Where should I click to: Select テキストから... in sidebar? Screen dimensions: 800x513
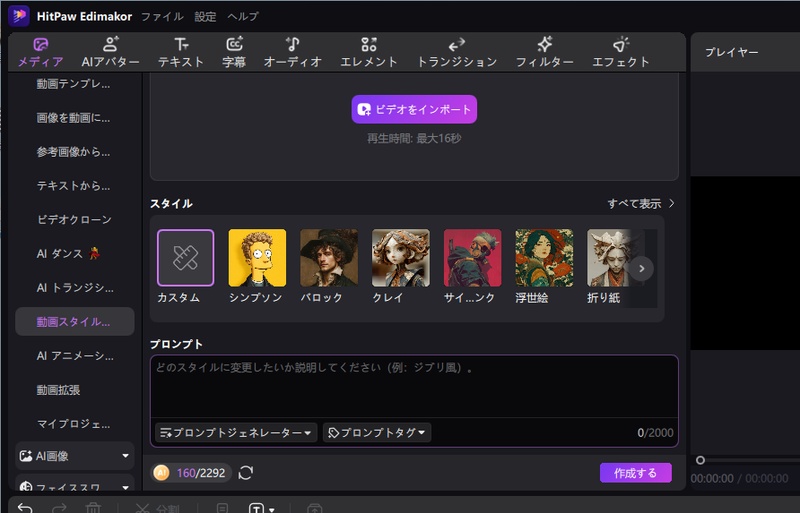[x=73, y=186]
